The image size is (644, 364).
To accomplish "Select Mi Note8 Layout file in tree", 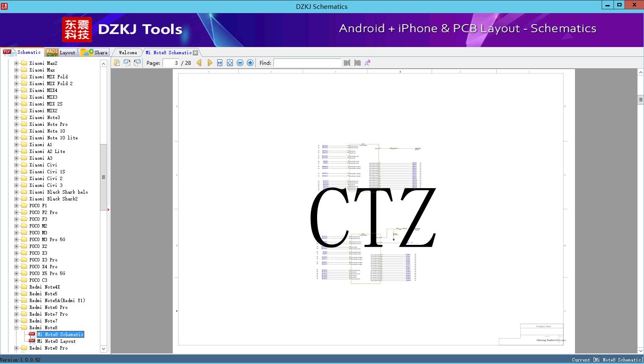I will tap(56, 341).
